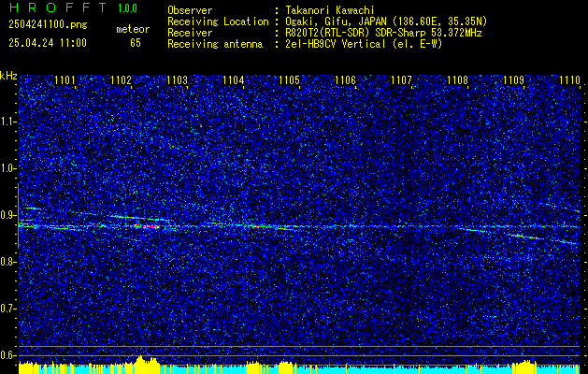Viewport: 588px width, 374px height.
Task: Click the Receiving Location field label
Action: coord(218,22)
